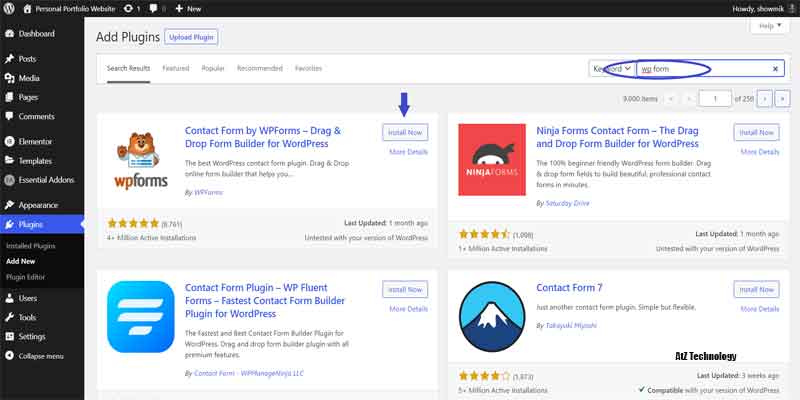
Task: Click the Plugins plug icon
Action: 10,224
